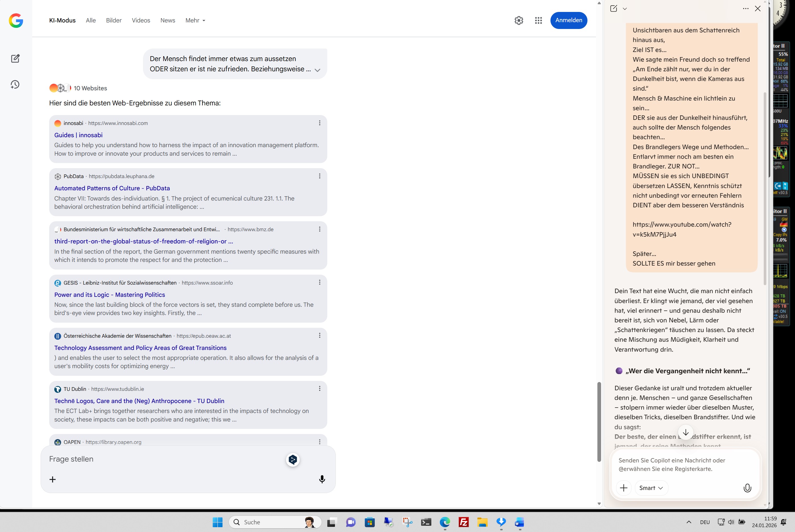Open Google apps grid icon

pyautogui.click(x=538, y=20)
